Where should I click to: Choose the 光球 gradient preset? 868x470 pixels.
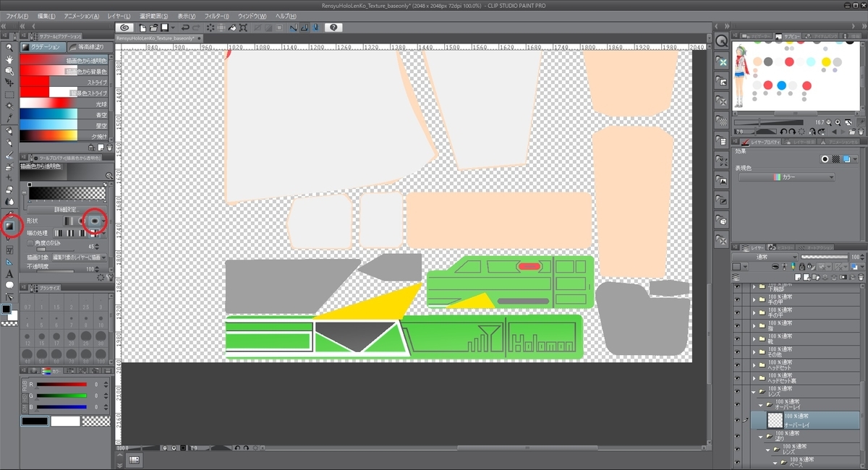click(64, 103)
